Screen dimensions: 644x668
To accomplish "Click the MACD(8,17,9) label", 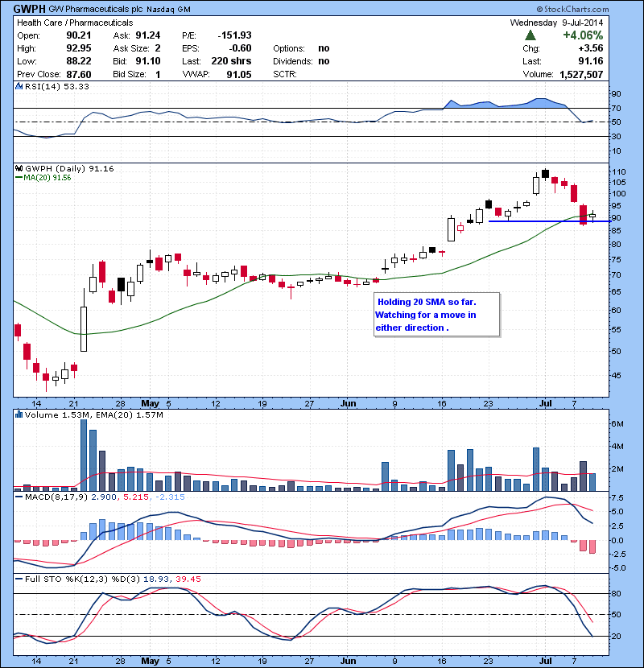I will coord(56,497).
